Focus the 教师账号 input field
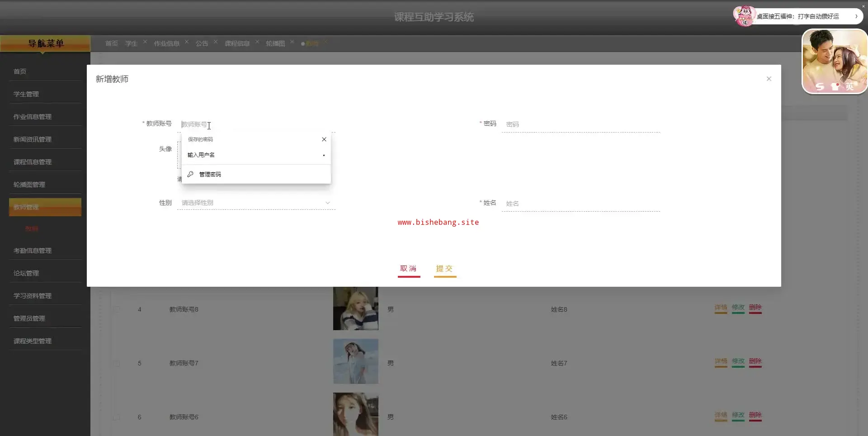This screenshot has width=868, height=436. coord(256,124)
